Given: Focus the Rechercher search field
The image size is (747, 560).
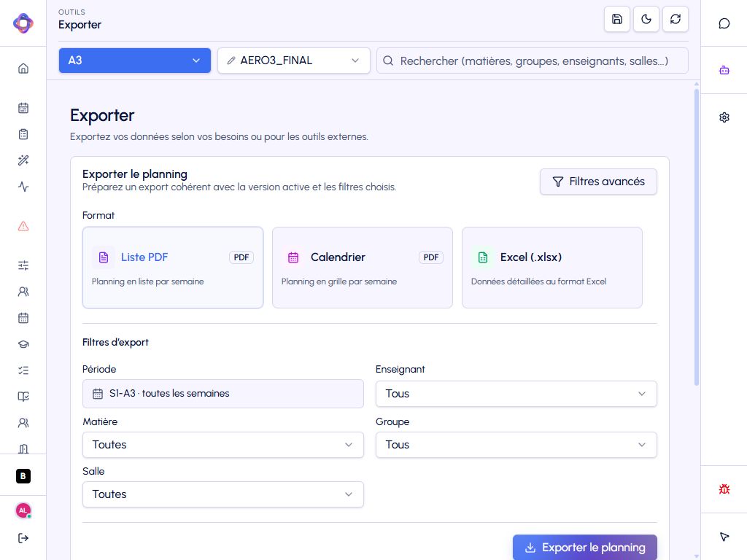Looking at the screenshot, I should pos(533,61).
